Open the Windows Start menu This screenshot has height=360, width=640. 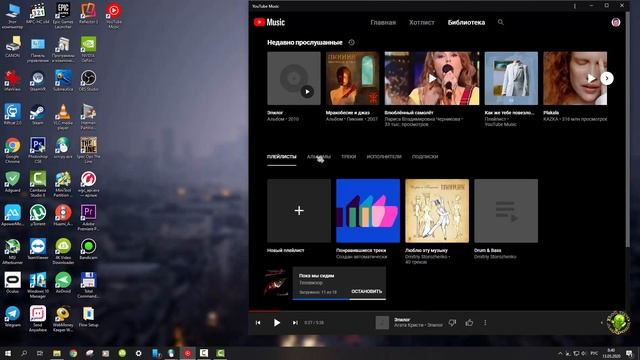[7, 353]
